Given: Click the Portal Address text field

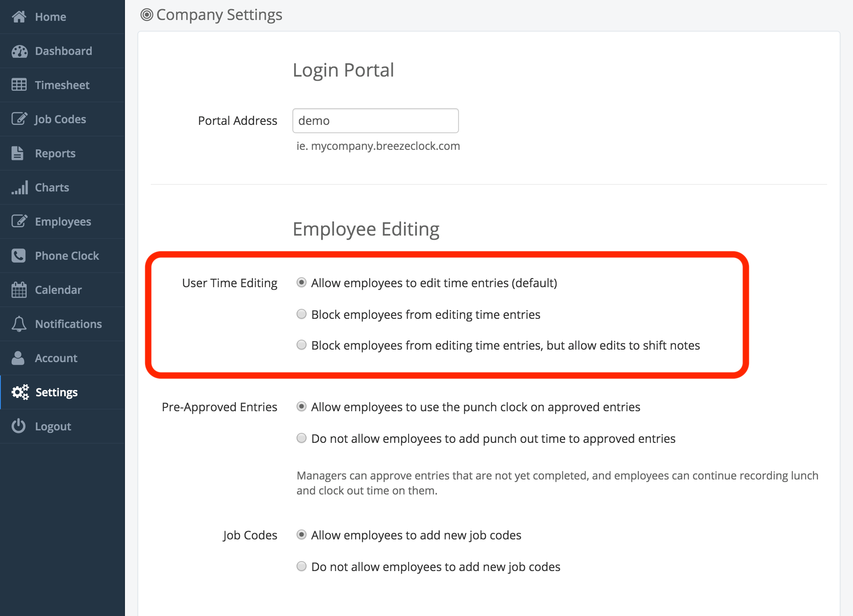Looking at the screenshot, I should click(x=375, y=121).
